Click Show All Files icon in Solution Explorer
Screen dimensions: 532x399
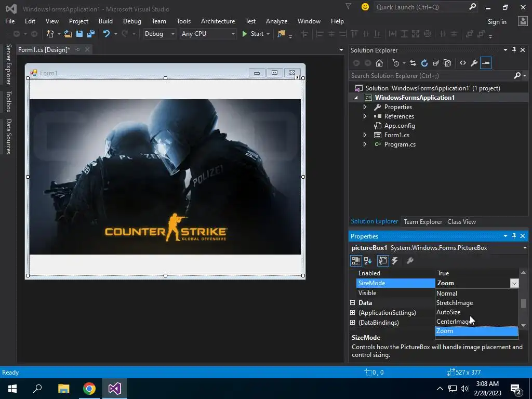[x=447, y=63]
